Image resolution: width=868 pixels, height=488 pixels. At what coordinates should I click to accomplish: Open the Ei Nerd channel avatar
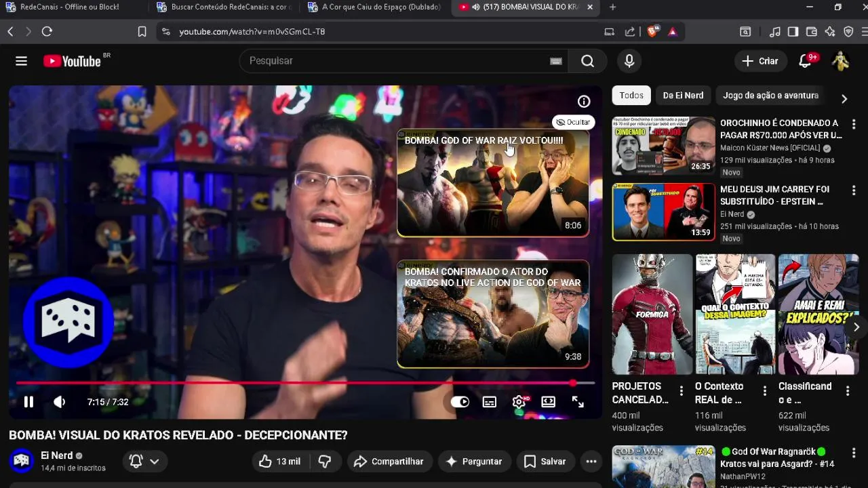[x=21, y=461]
